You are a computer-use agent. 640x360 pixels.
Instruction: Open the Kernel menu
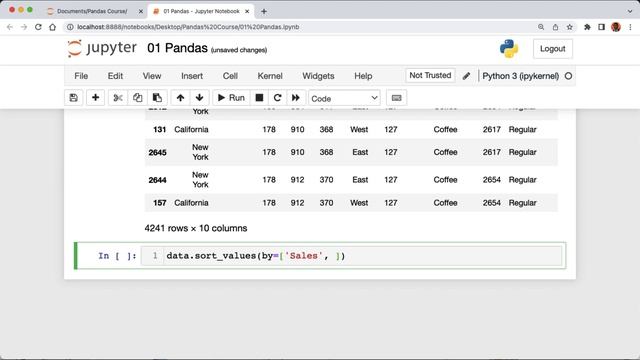[270, 76]
